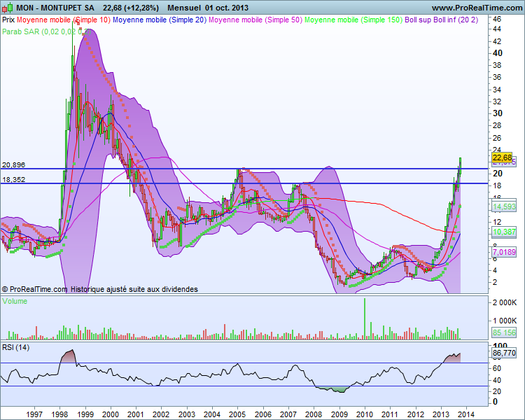The image size is (525, 420).
Task: Click the latest green candle at 2013 high
Action: coord(461,165)
